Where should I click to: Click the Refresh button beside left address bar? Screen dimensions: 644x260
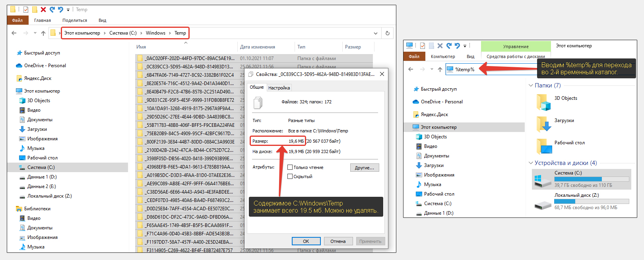(x=387, y=33)
